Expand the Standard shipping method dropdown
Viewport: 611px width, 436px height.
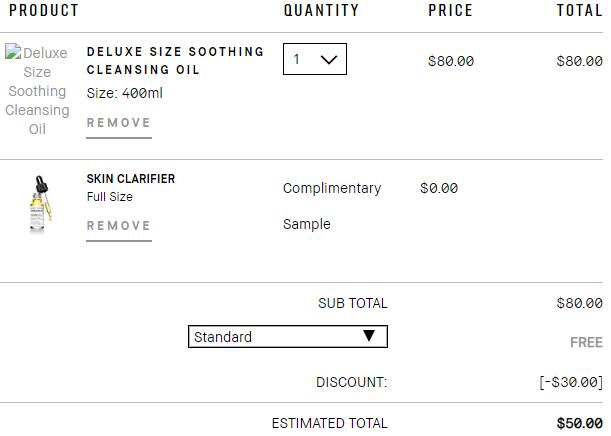click(287, 337)
